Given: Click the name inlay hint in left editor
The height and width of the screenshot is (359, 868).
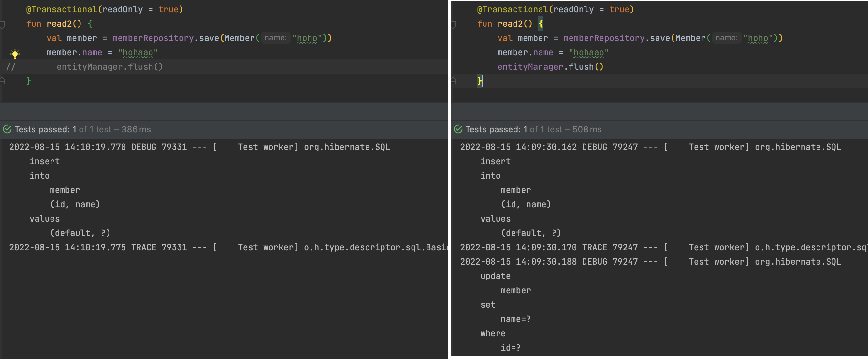Looking at the screenshot, I should [275, 38].
